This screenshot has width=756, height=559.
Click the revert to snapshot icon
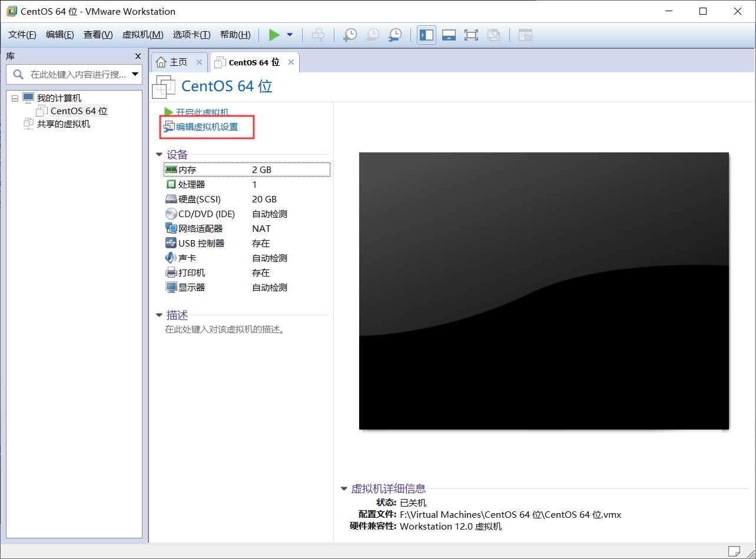tap(372, 35)
